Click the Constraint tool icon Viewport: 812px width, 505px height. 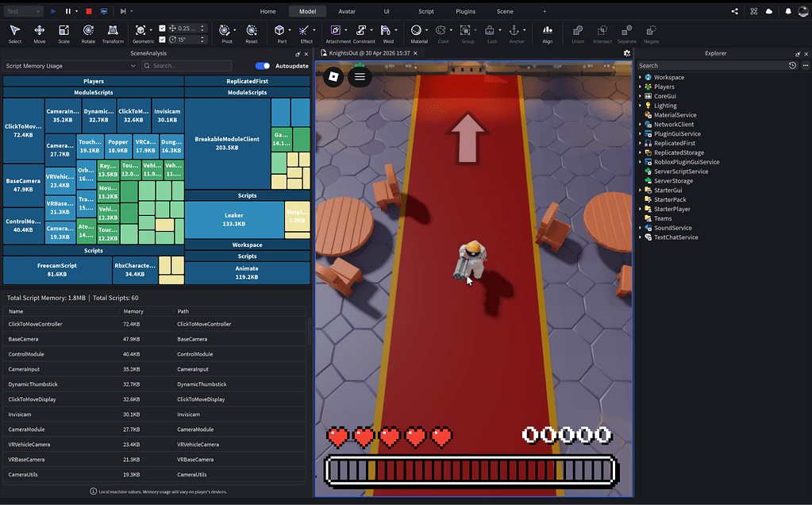(x=361, y=30)
